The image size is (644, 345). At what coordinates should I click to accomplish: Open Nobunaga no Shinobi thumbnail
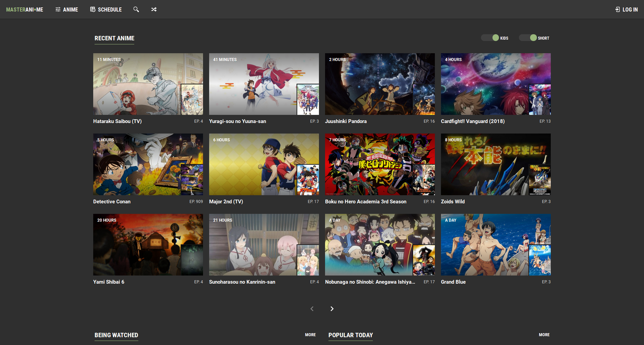[x=380, y=245]
